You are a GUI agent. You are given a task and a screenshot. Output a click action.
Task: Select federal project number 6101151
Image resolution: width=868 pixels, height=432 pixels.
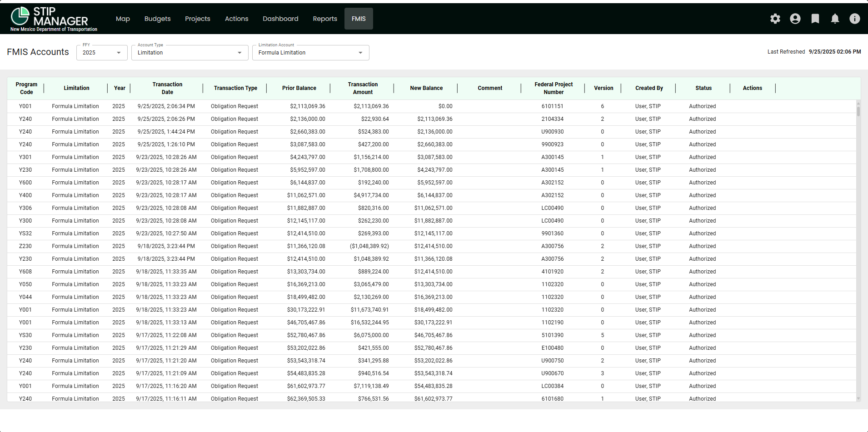click(x=552, y=106)
